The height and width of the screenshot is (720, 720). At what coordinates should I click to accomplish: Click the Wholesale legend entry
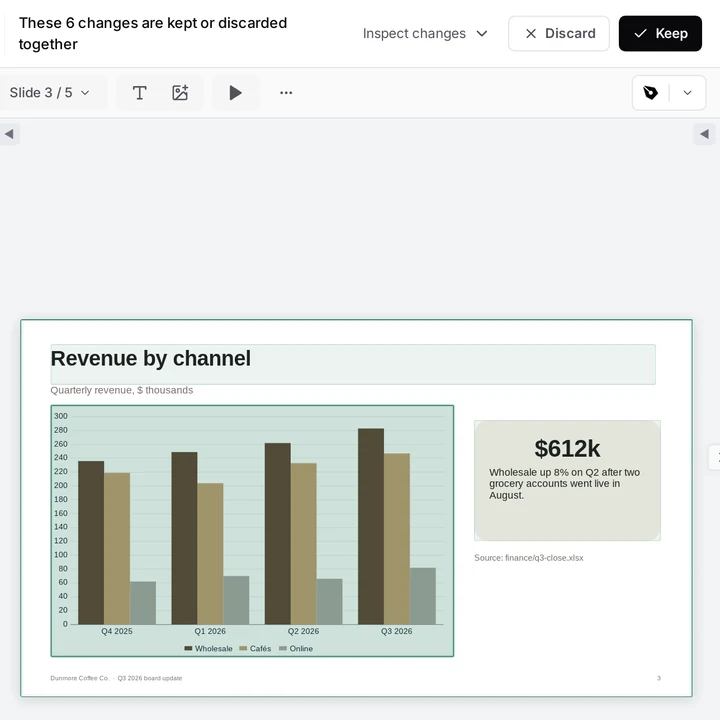tap(208, 648)
